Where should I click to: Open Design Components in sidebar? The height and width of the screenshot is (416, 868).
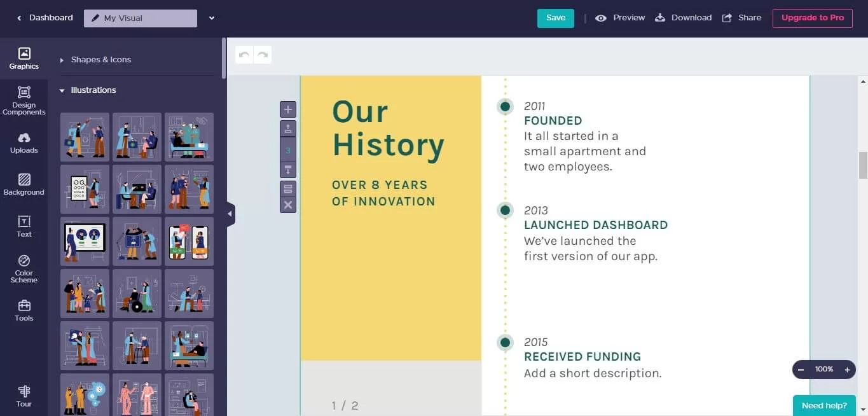pyautogui.click(x=24, y=101)
